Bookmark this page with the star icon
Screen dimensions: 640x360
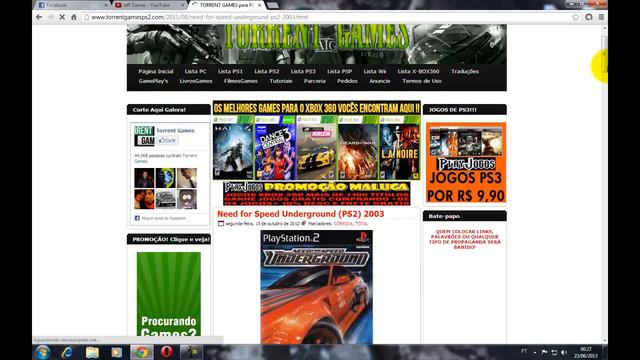point(576,17)
